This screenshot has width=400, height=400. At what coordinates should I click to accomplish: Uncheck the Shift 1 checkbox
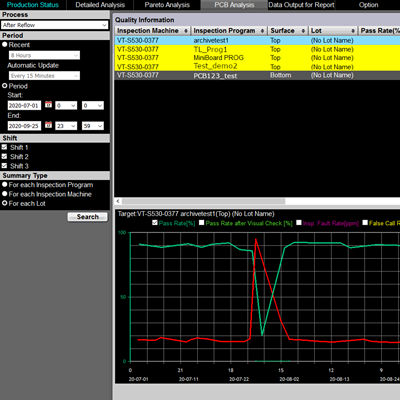tap(4, 147)
